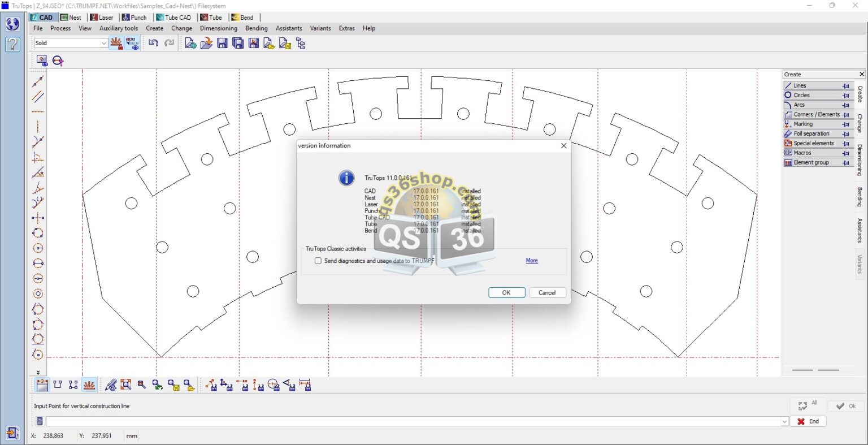This screenshot has height=445, width=868.
Task: Click the New document icon
Action: point(190,43)
